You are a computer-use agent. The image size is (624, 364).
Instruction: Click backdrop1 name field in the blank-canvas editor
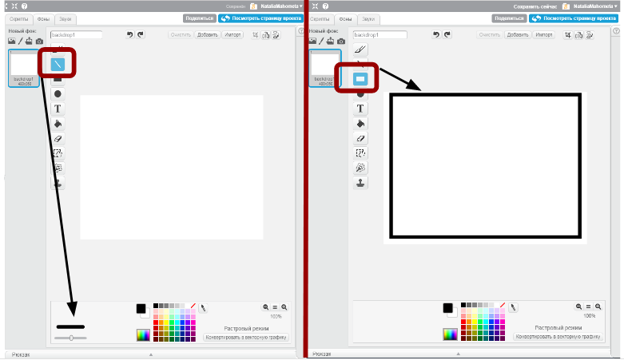click(76, 35)
